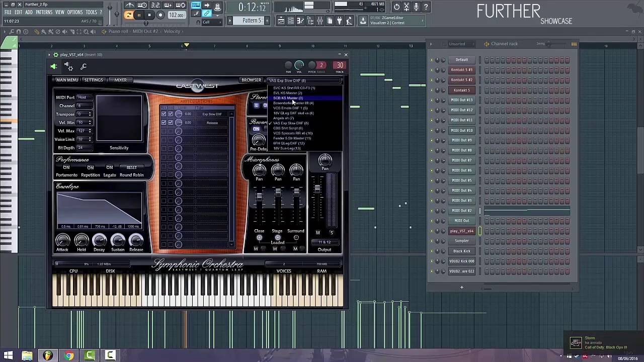Click the mixer track number 30 selector
Viewport: 644px width, 362px height.
point(340,65)
